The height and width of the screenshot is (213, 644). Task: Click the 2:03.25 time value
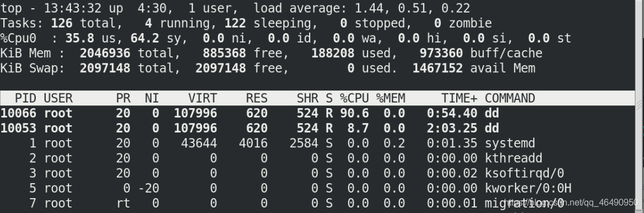pyautogui.click(x=452, y=128)
